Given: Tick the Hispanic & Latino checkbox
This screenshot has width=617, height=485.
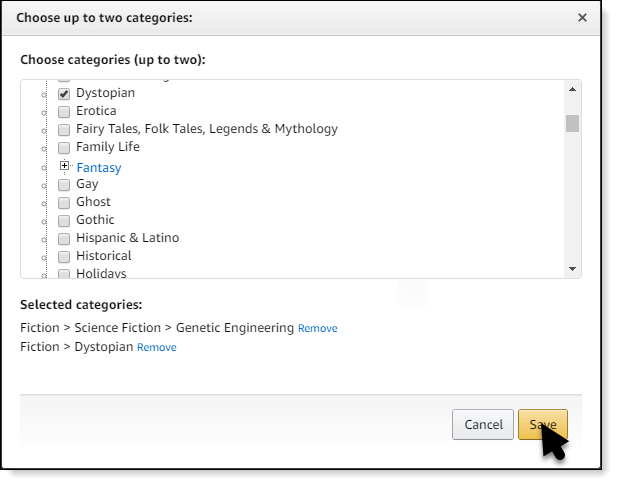Looking at the screenshot, I should [64, 239].
